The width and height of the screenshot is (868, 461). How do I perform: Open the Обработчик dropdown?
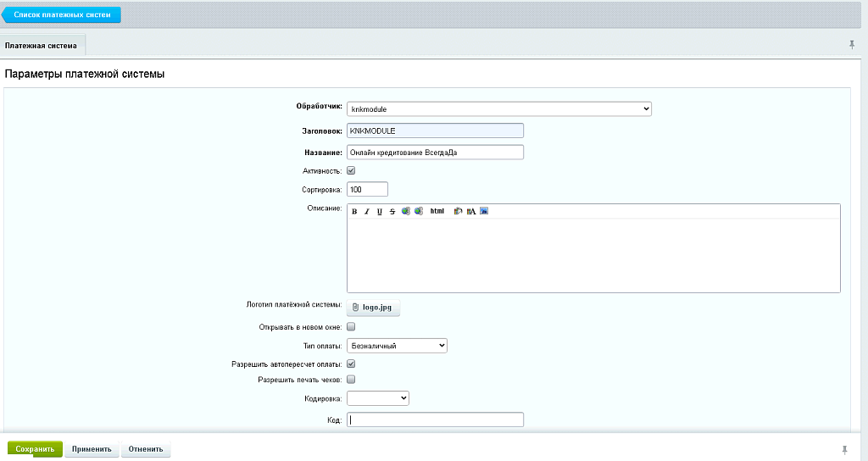pyautogui.click(x=498, y=108)
